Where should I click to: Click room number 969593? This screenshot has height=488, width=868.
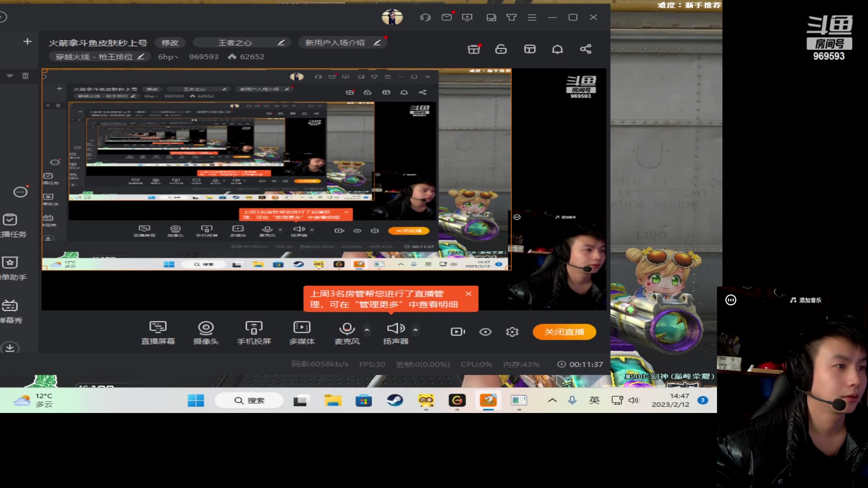(x=203, y=56)
